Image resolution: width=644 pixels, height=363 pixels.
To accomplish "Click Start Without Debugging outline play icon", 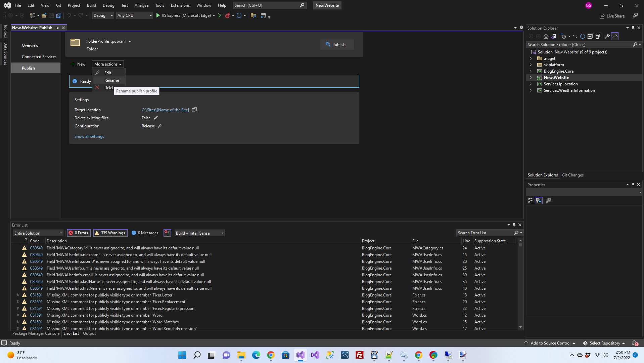I will point(220,15).
